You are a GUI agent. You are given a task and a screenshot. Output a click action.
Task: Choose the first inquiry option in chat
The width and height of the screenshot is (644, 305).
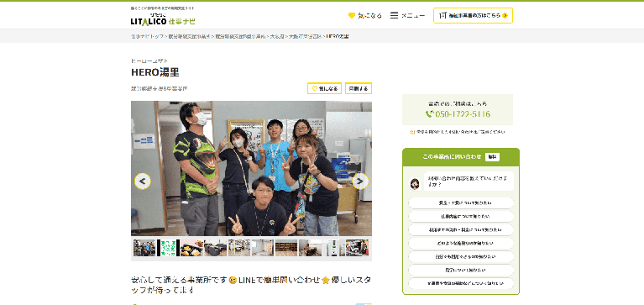click(461, 202)
